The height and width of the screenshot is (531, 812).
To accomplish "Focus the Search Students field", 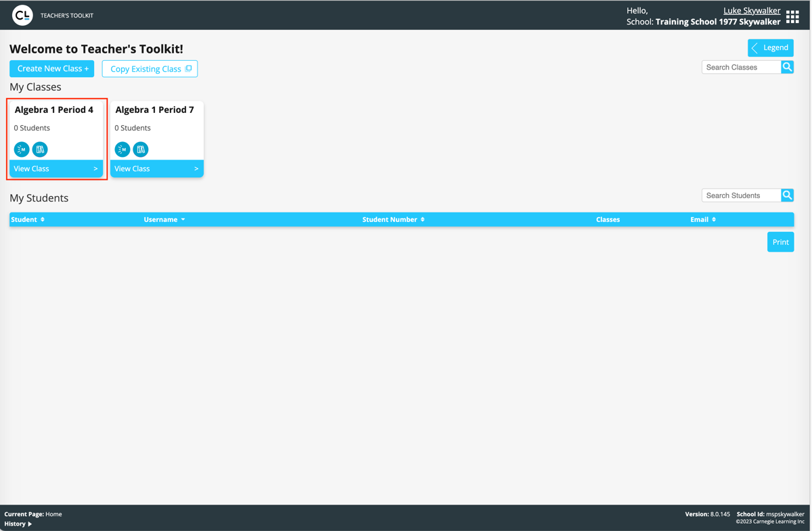I will (x=741, y=195).
